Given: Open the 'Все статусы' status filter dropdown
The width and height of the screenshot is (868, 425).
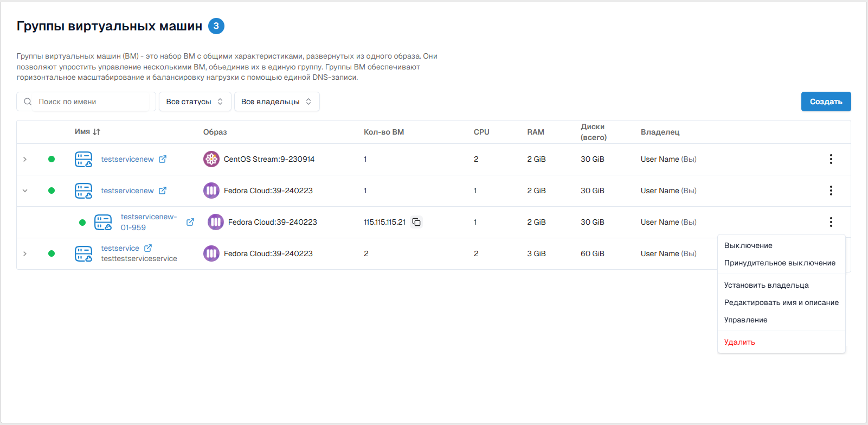Looking at the screenshot, I should [195, 102].
